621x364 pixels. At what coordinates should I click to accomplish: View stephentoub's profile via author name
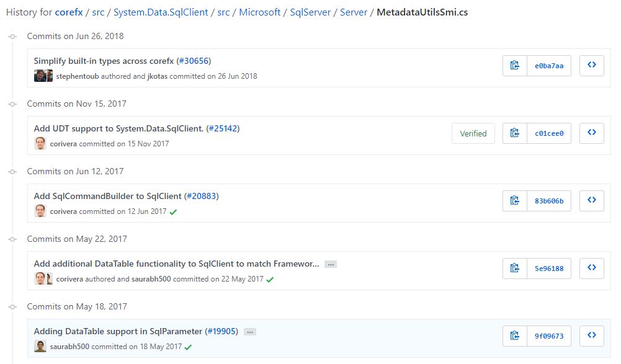click(x=78, y=76)
